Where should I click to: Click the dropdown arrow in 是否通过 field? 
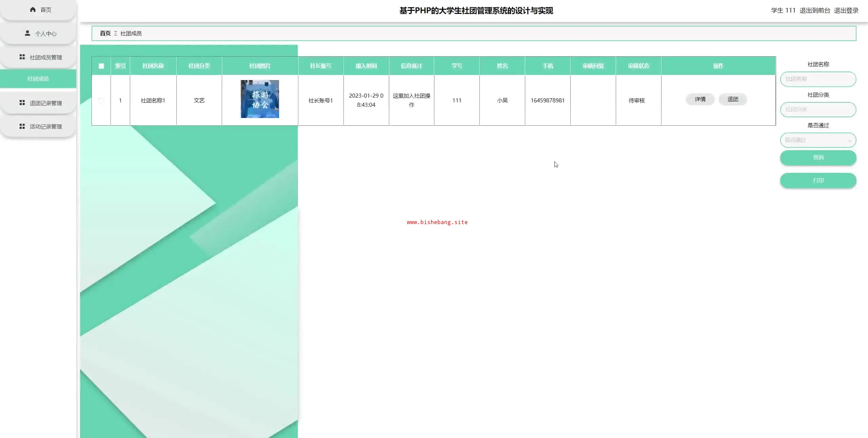850,141
